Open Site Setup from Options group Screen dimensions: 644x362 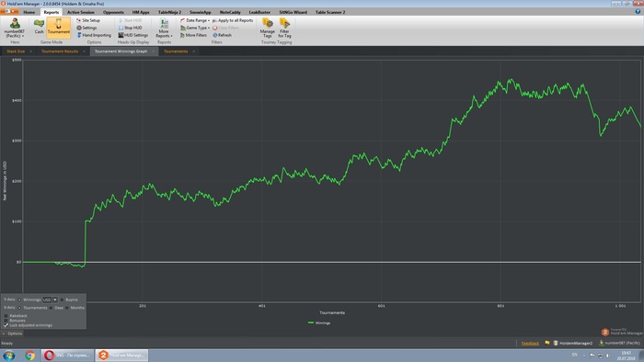point(88,20)
